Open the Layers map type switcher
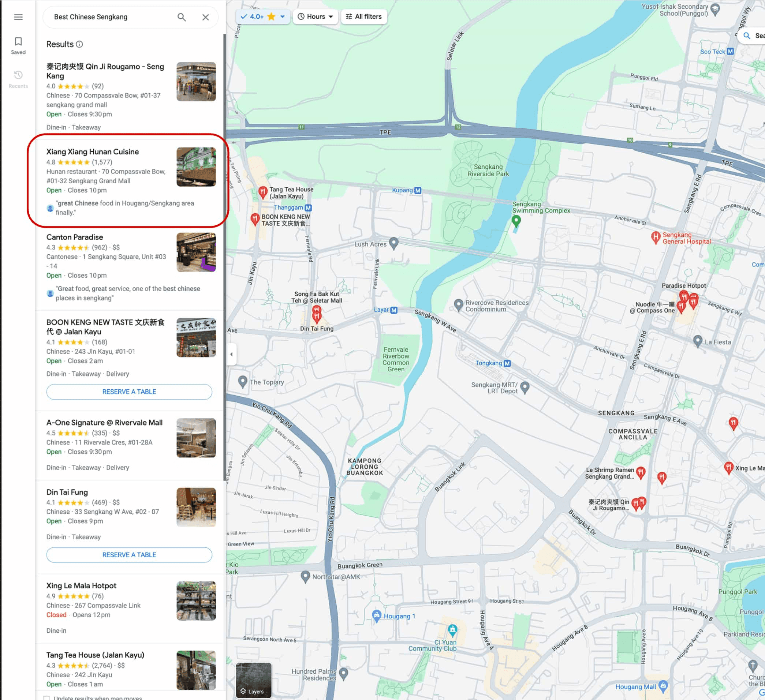 (254, 680)
